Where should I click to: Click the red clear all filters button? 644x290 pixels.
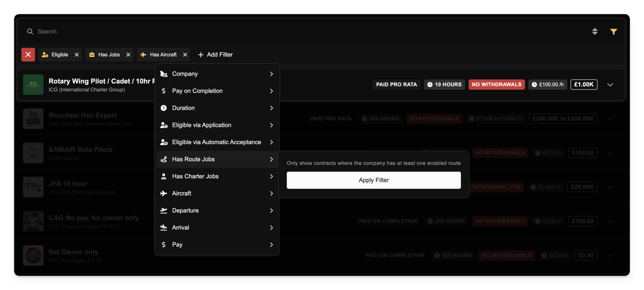coord(28,55)
